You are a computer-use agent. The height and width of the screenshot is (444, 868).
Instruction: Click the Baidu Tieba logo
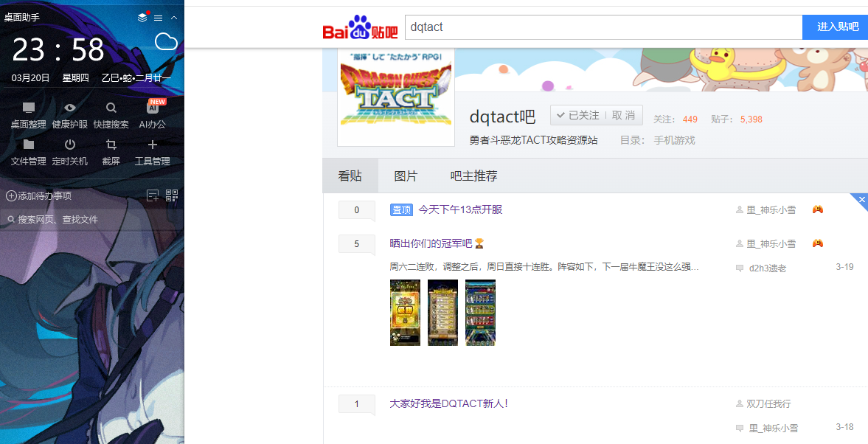(361, 28)
